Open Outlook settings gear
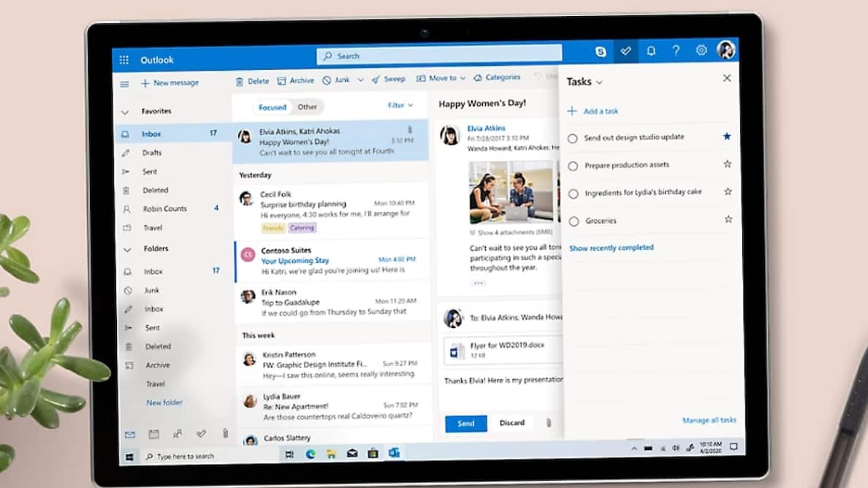 701,50
